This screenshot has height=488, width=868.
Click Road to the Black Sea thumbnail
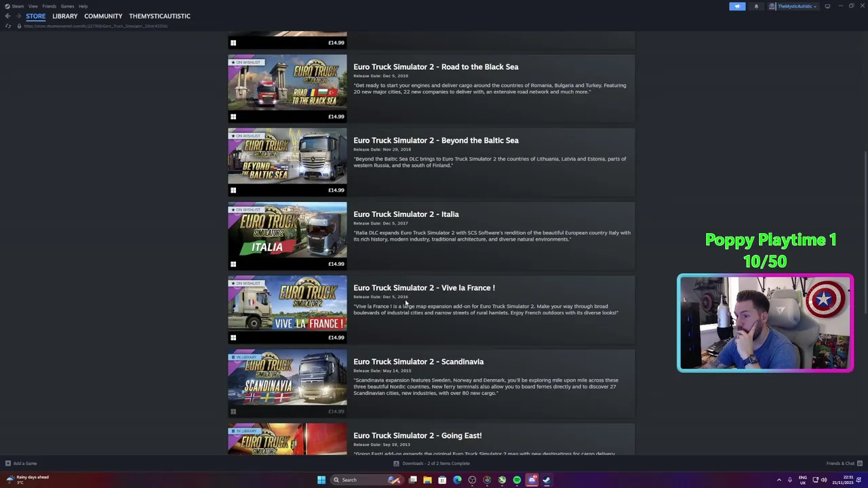(288, 83)
